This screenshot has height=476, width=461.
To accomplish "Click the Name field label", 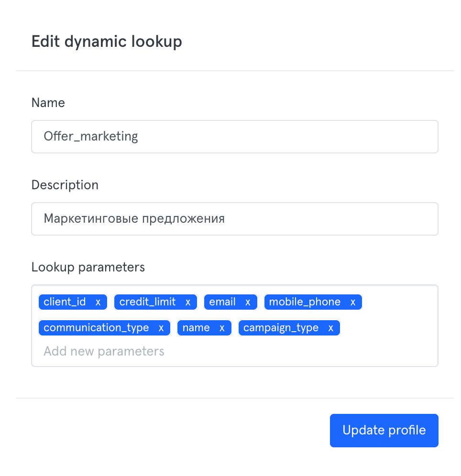I will (48, 103).
